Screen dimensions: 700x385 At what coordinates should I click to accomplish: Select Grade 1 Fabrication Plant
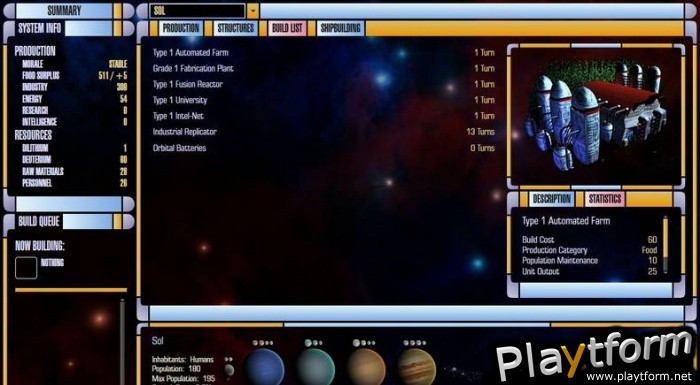324,68
